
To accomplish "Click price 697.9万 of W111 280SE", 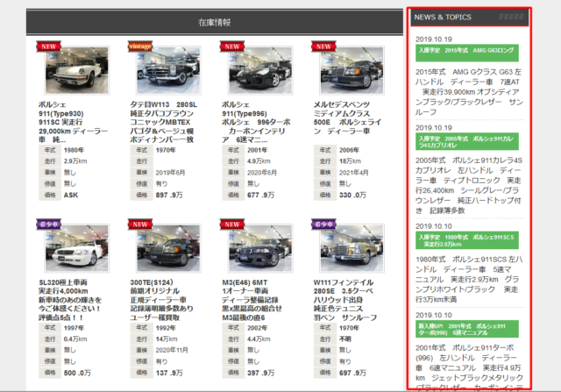I will [x=352, y=373].
